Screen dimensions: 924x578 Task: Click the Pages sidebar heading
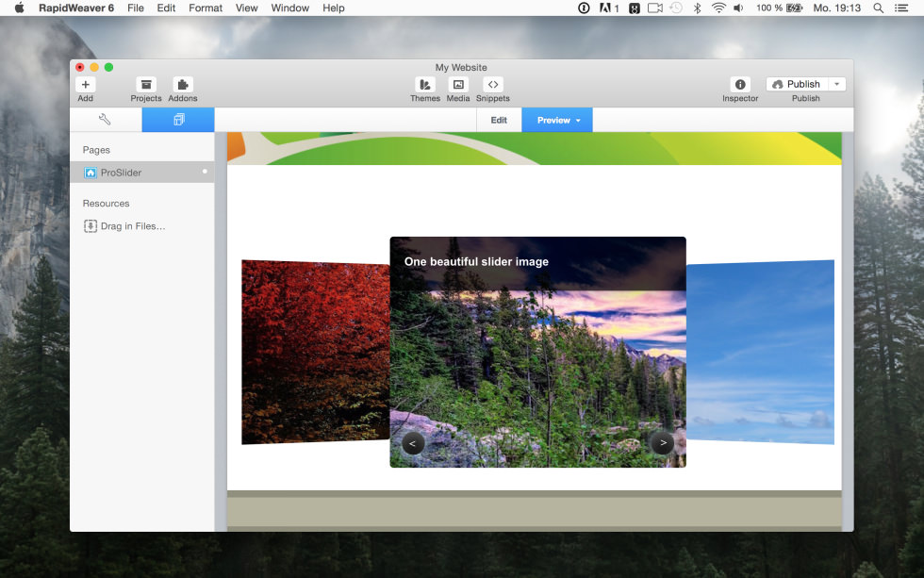(96, 150)
